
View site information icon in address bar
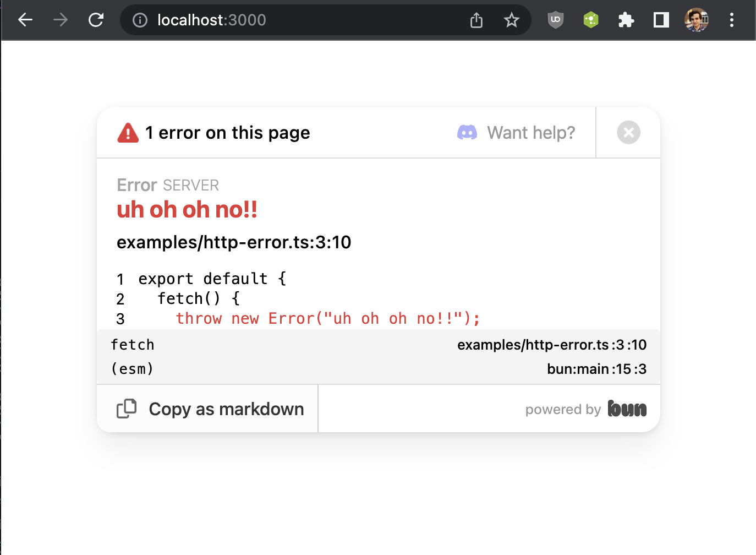pyautogui.click(x=140, y=20)
